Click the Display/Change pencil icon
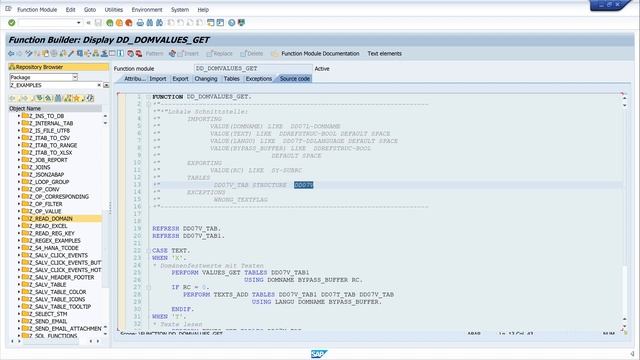This screenshot has width=640, height=360. click(28, 53)
